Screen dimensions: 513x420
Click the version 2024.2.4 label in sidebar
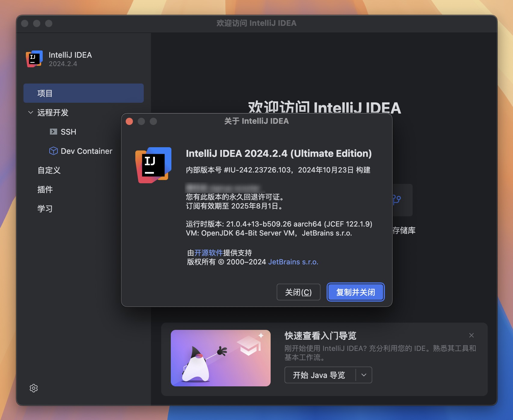[63, 64]
